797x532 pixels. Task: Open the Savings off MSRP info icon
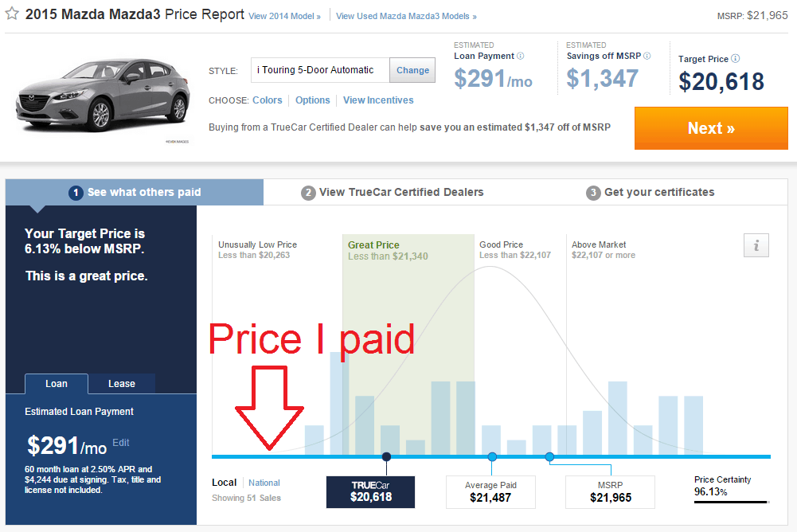point(647,56)
